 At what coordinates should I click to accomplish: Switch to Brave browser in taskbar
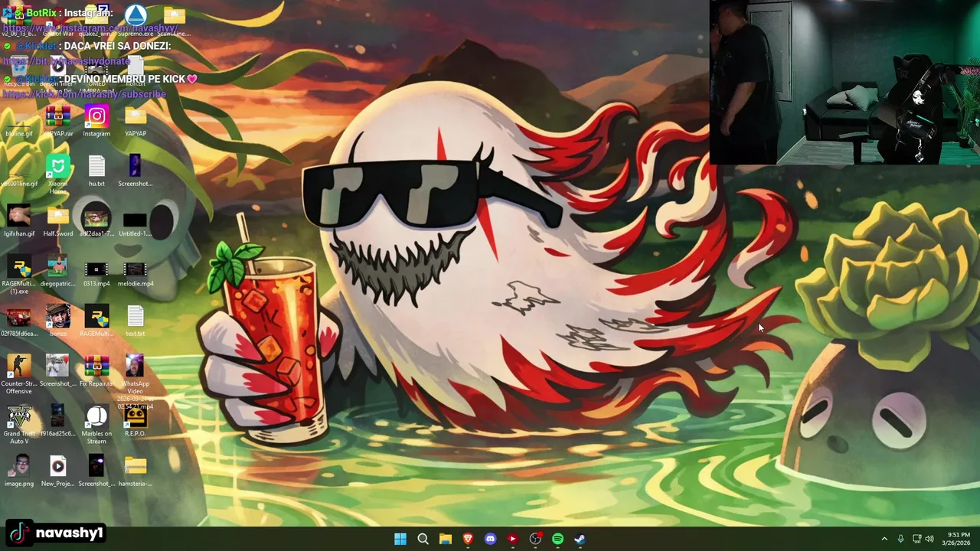tap(468, 539)
